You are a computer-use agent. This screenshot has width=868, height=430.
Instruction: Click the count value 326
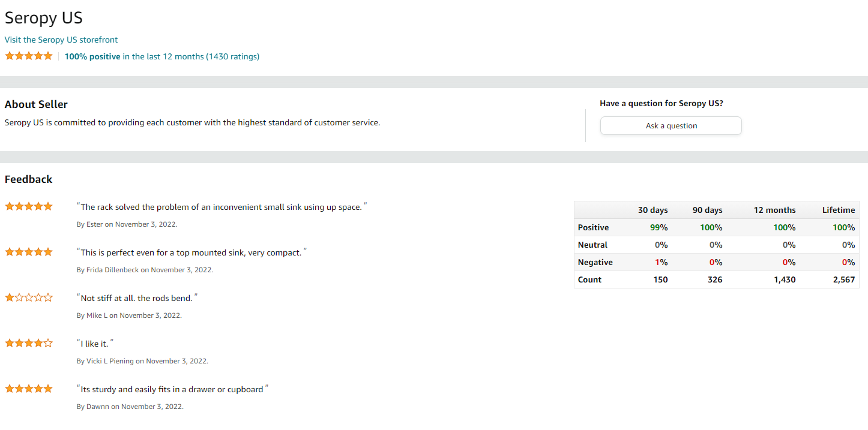tap(715, 279)
